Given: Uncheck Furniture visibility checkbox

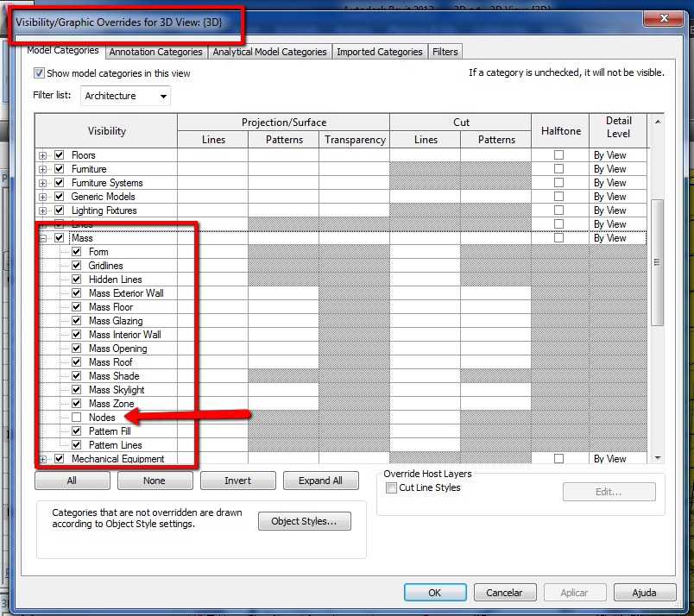Looking at the screenshot, I should click(x=60, y=168).
